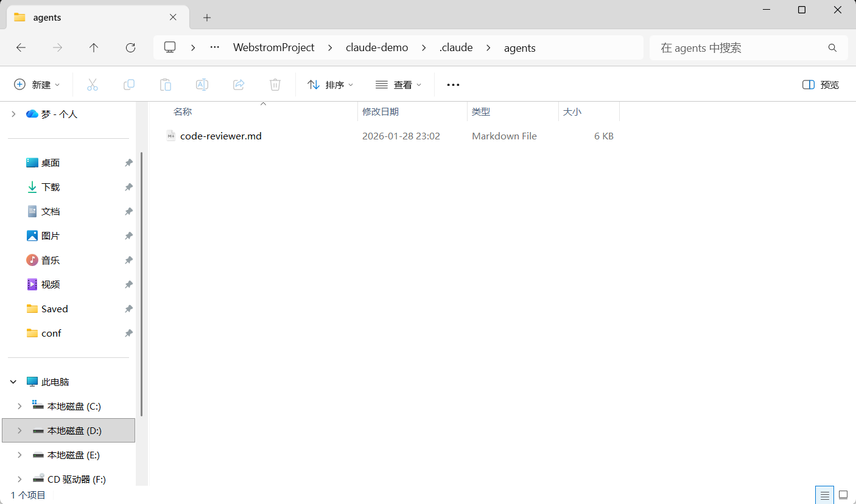Click the Share icon in the toolbar
This screenshot has width=856, height=504.
coord(239,85)
